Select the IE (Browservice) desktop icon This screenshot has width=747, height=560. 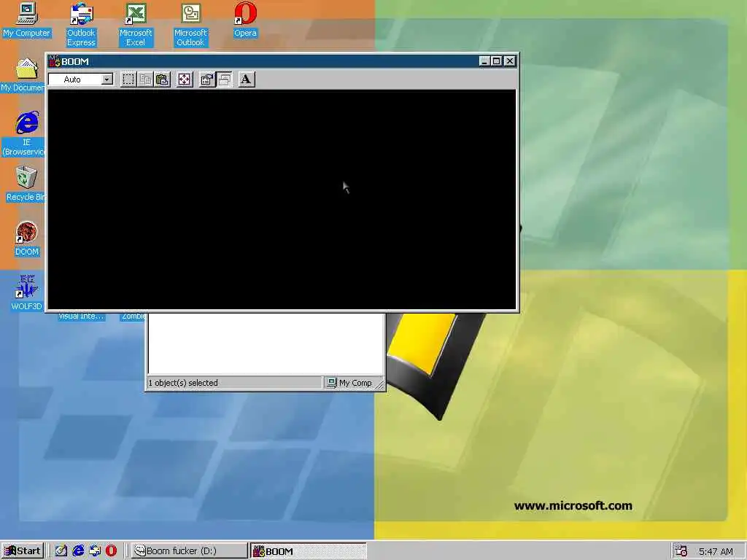(x=24, y=134)
